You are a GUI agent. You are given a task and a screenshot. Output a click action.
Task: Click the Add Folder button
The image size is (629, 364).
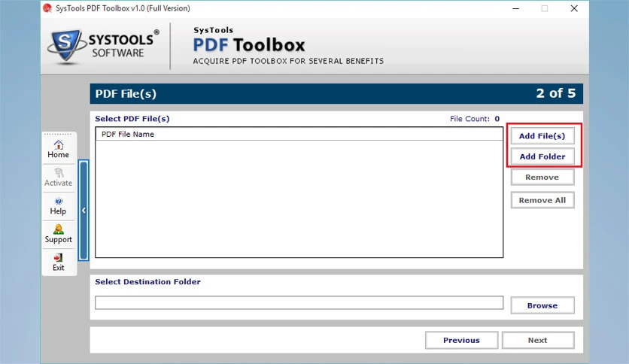tap(542, 156)
